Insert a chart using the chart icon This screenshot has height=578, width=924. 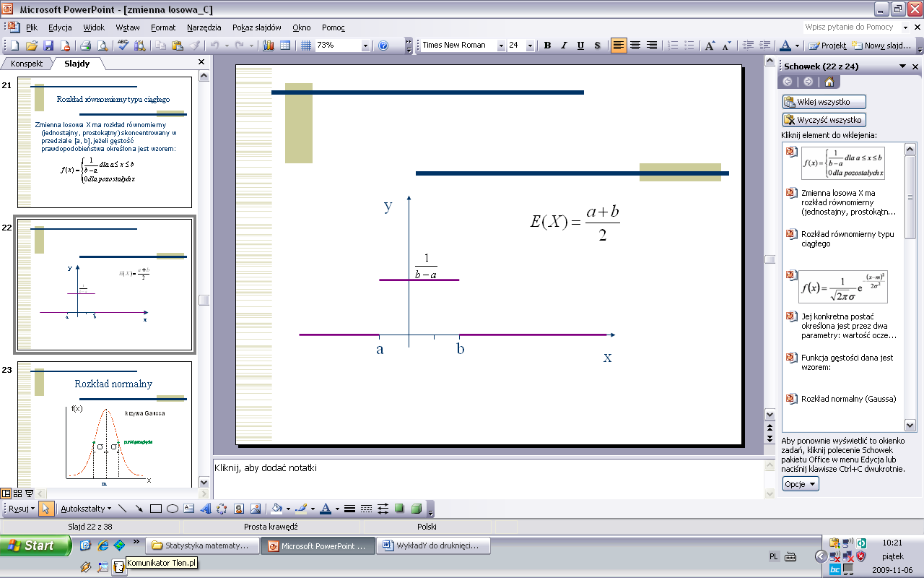[x=269, y=46]
